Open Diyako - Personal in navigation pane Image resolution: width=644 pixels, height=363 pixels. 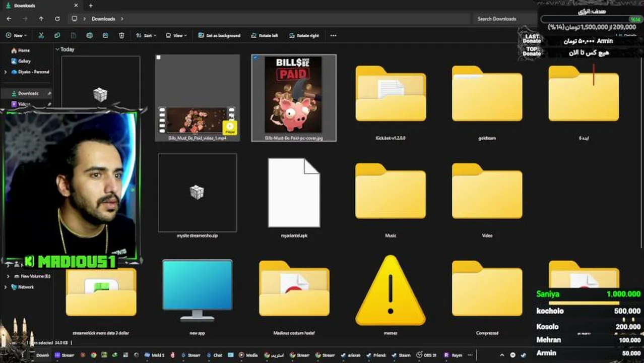(x=30, y=72)
